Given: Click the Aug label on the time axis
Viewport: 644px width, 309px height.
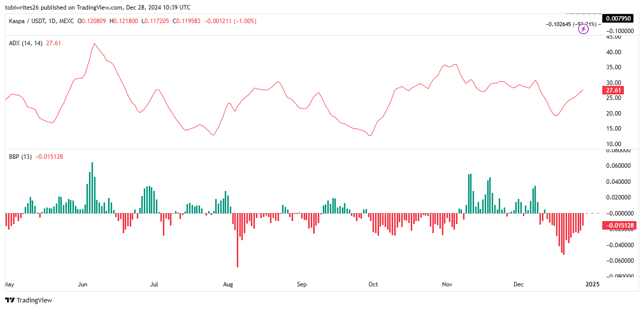Looking at the screenshot, I should (x=228, y=284).
